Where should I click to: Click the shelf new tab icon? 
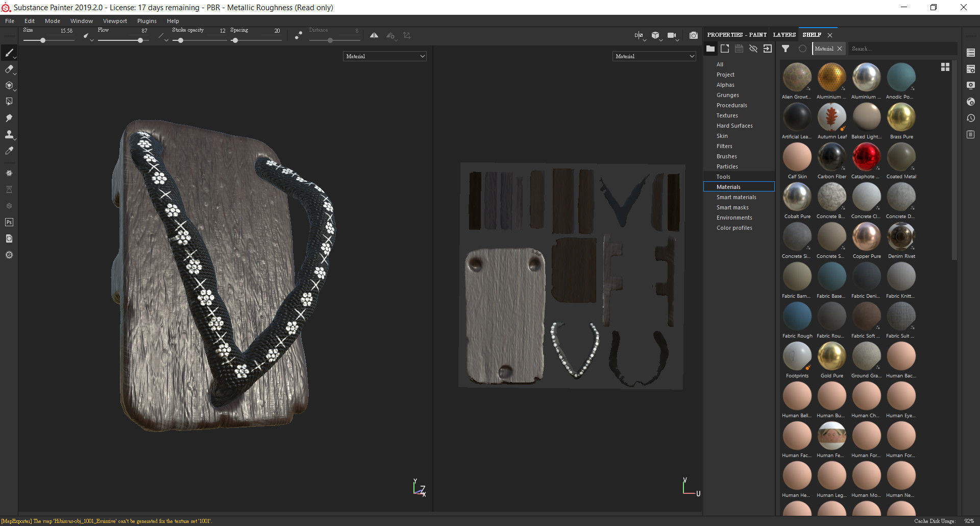point(725,49)
